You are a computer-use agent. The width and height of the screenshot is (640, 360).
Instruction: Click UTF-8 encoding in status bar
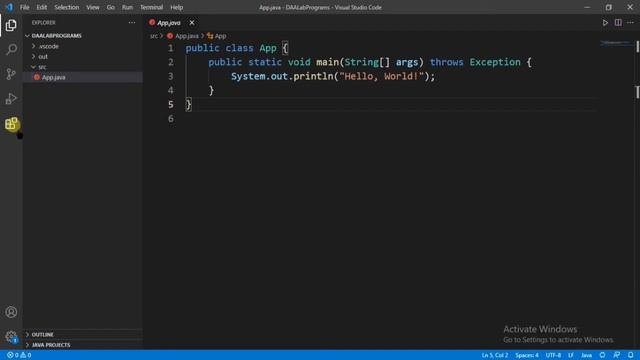pos(553,355)
